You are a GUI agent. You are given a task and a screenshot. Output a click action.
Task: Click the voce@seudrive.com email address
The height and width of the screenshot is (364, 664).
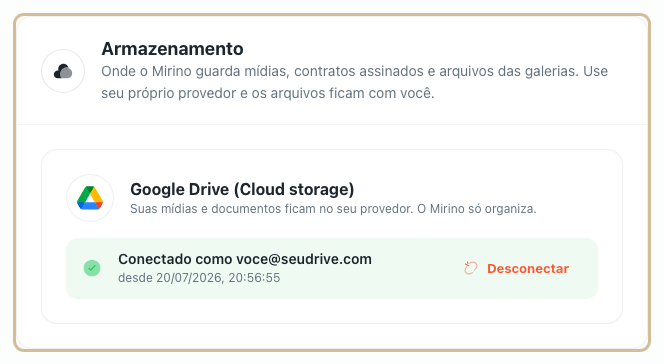[x=304, y=259]
